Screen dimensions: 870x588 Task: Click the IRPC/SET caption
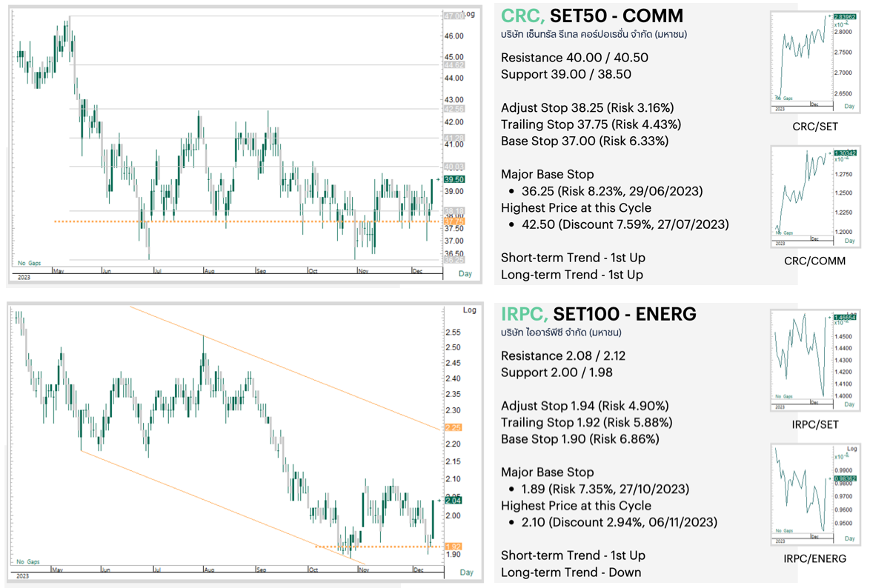pos(815,425)
